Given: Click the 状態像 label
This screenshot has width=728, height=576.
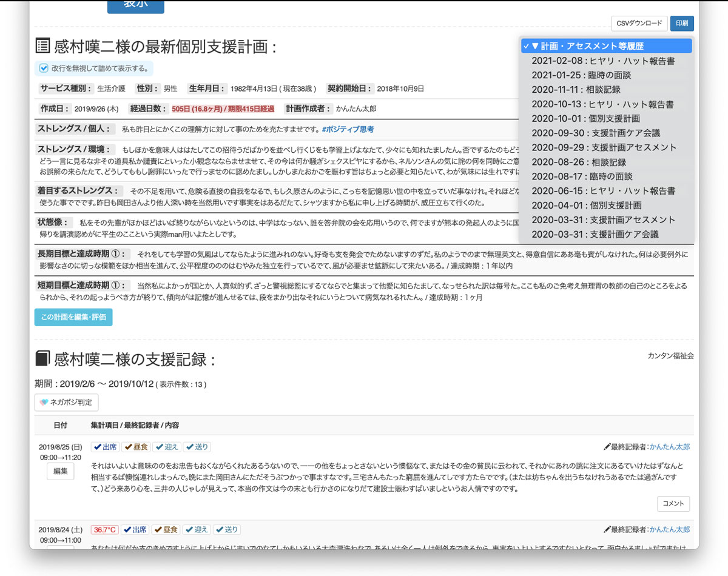Looking at the screenshot, I should point(53,222).
